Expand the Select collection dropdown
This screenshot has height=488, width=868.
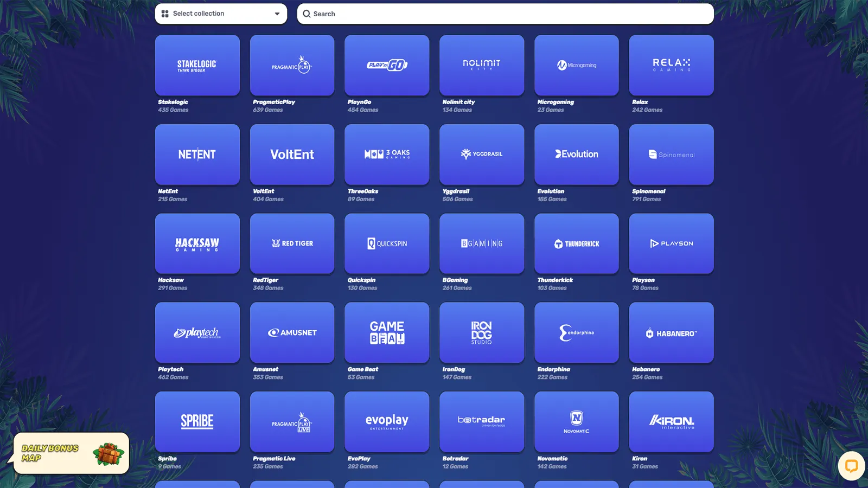pyautogui.click(x=221, y=14)
